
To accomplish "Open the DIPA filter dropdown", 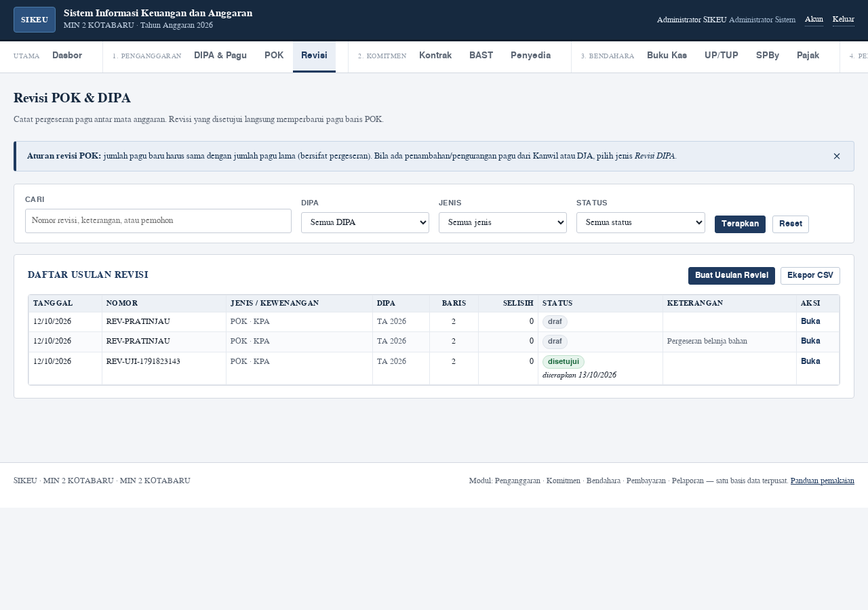I will [365, 222].
